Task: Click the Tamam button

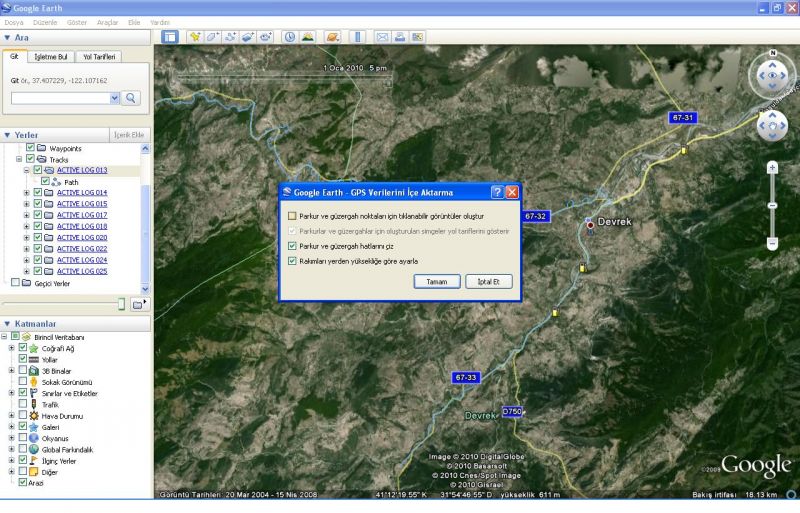Action: pos(436,282)
